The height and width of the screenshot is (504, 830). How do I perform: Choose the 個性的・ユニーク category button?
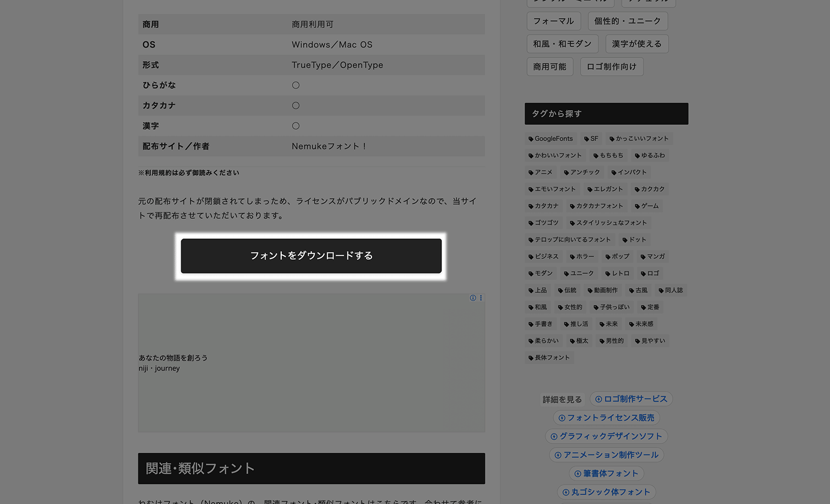tap(627, 21)
